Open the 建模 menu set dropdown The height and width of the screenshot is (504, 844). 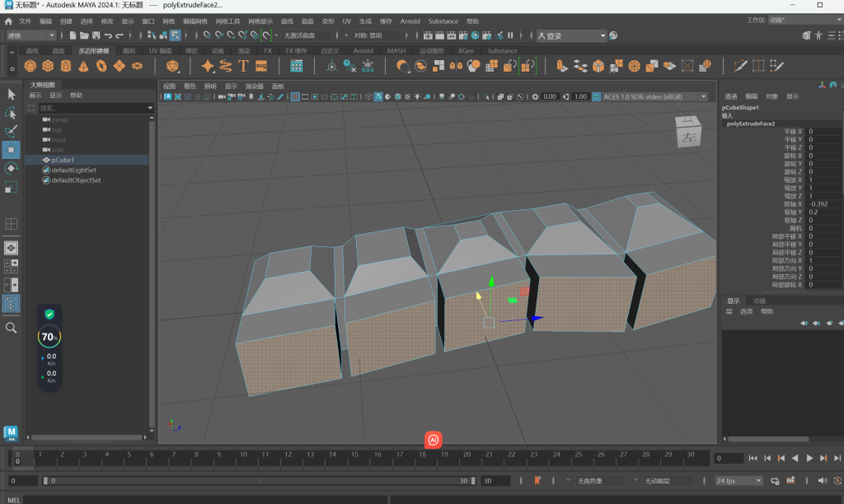[30, 35]
